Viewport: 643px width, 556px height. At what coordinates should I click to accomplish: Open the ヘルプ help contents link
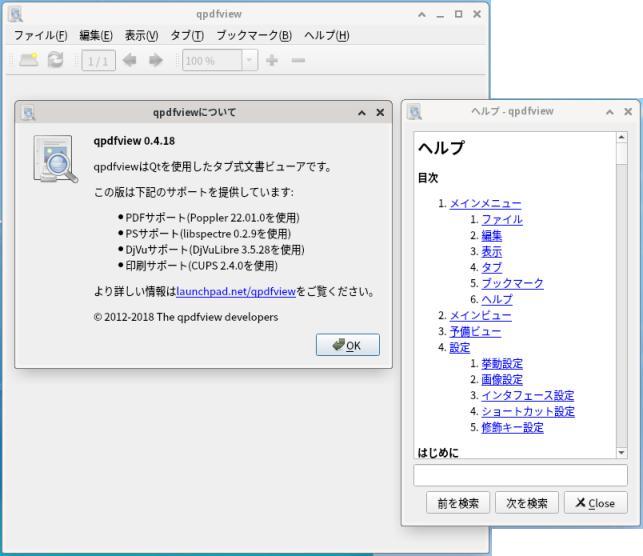click(497, 299)
